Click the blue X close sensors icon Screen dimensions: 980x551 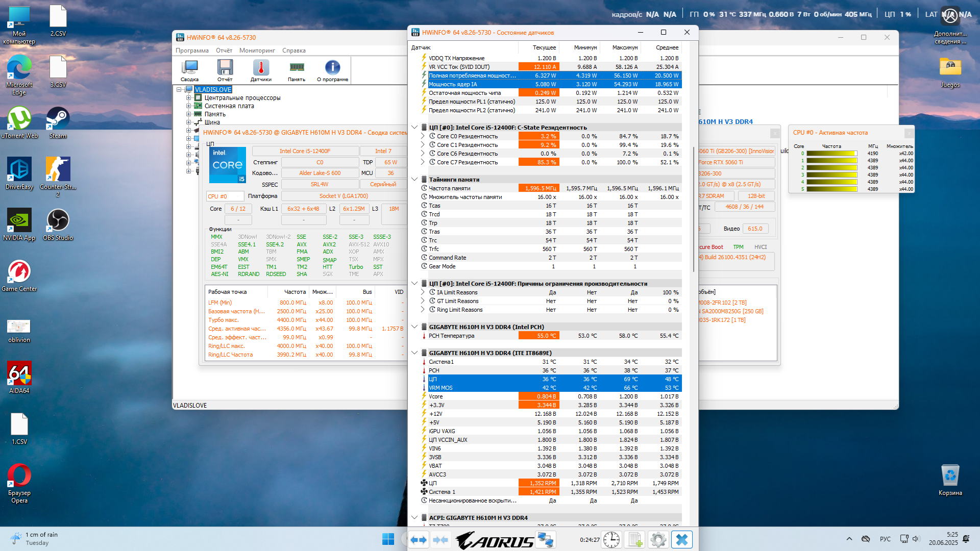(x=682, y=540)
